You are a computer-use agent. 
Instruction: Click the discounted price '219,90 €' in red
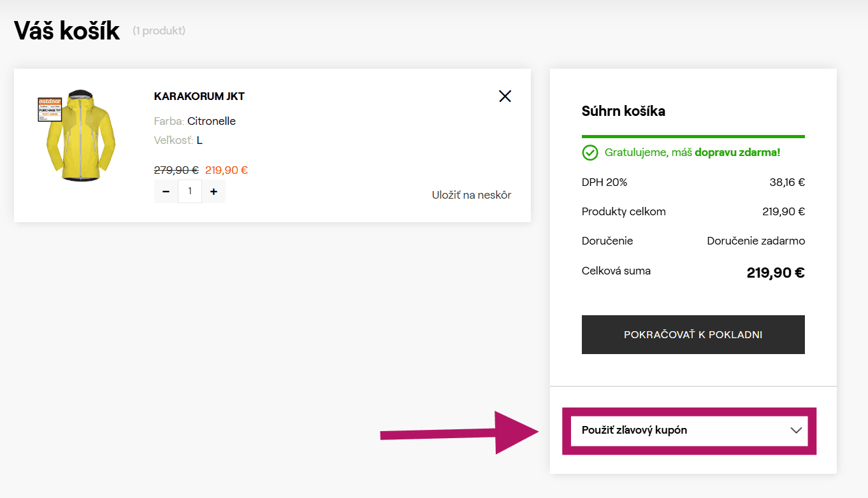pyautogui.click(x=226, y=170)
